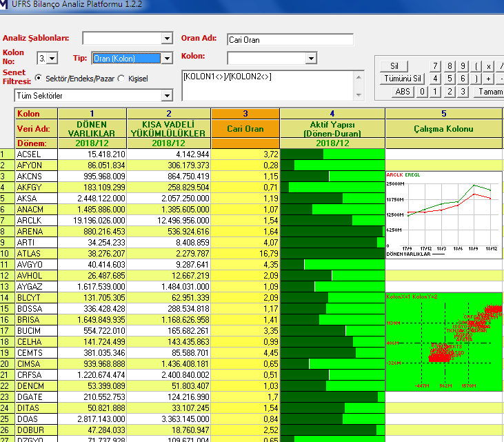Click the multiply x button
Screen dimensions: 504x442
(489, 66)
